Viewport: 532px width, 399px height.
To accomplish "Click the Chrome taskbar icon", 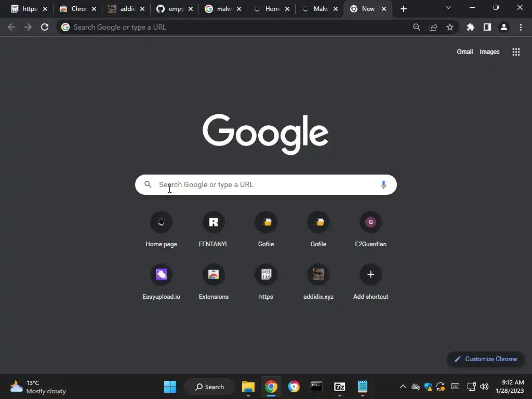I will 271,387.
